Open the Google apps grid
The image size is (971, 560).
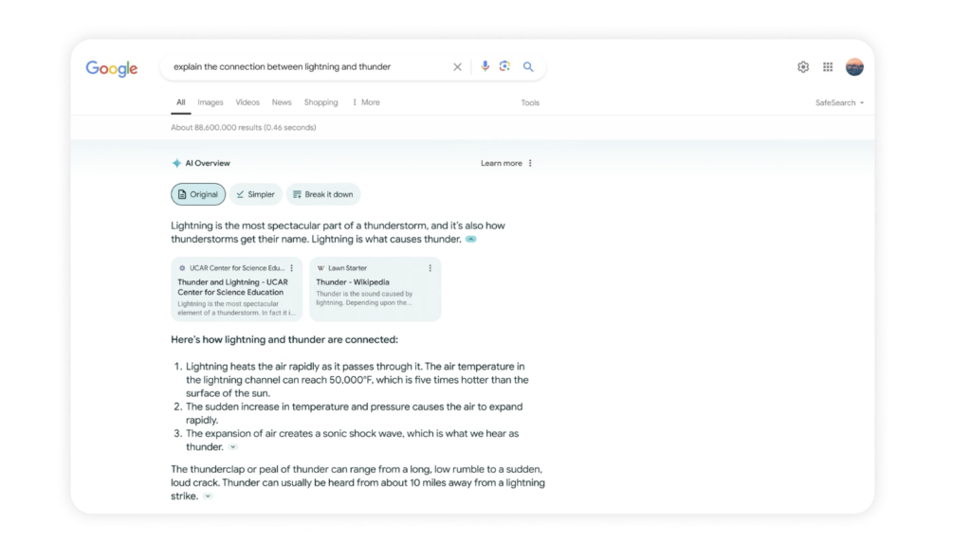(x=828, y=67)
